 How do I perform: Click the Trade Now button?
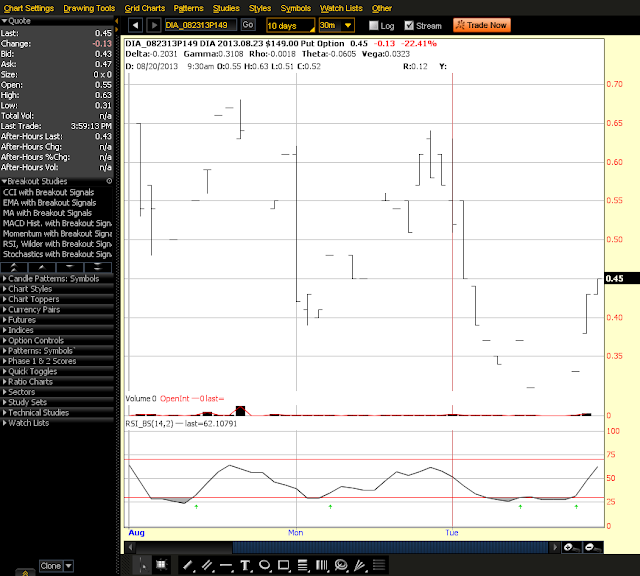coord(482,25)
